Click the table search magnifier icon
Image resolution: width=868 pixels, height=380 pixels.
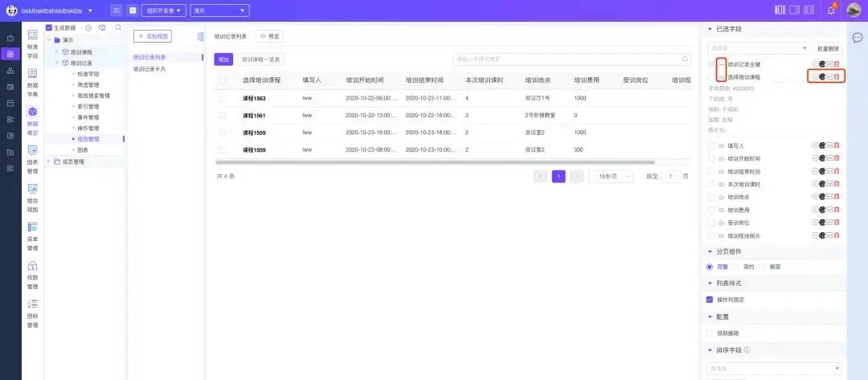click(x=686, y=59)
